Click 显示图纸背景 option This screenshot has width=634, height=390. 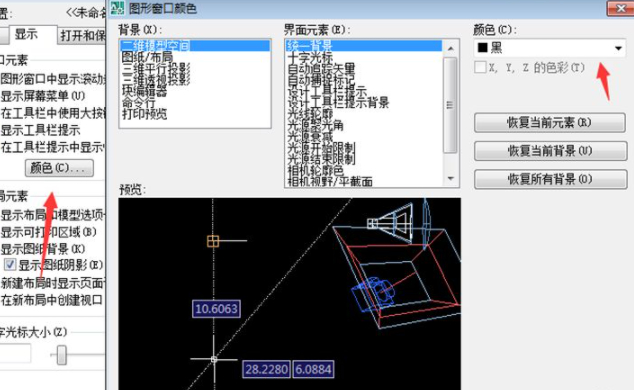point(43,249)
